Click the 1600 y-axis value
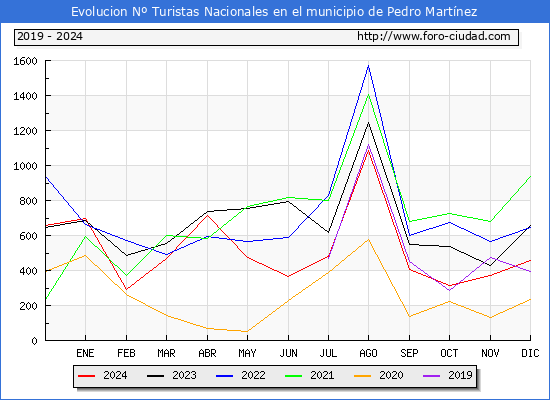The image size is (550, 400). click(25, 61)
